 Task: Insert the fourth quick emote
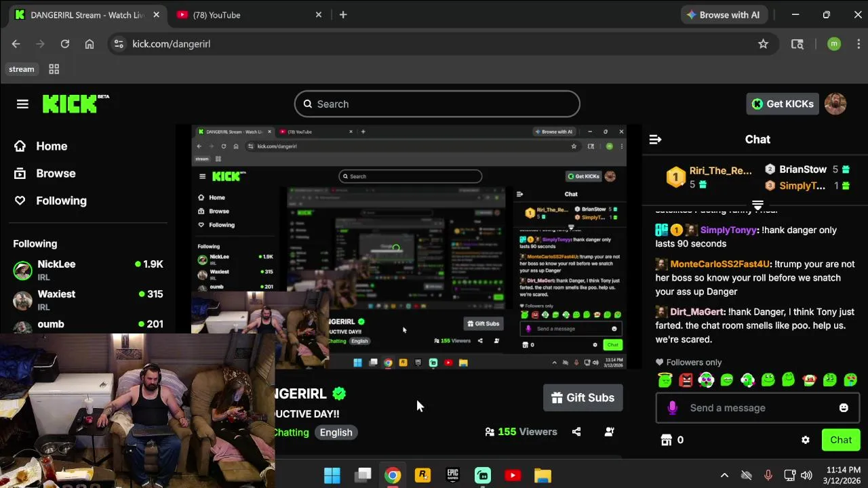[727, 380]
